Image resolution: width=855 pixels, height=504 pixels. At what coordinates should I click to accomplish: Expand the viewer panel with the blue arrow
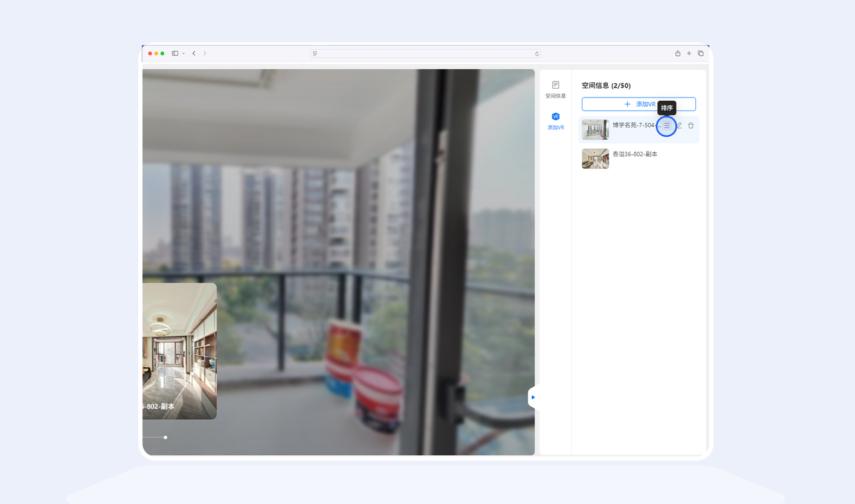[532, 397]
